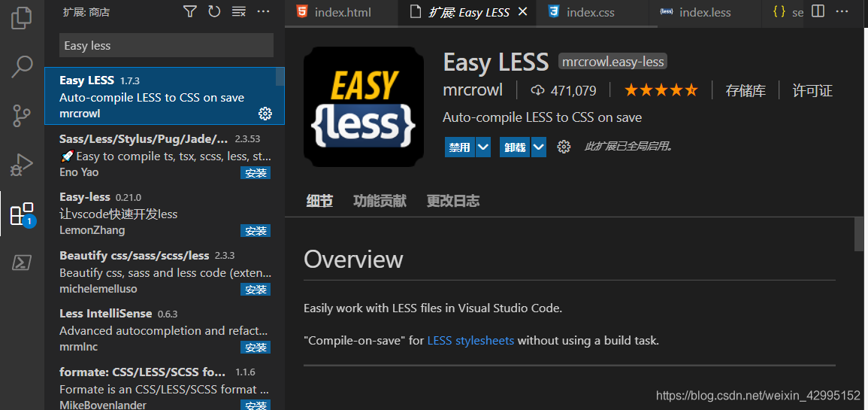
Task: Click gear icon on Easy LESS list item
Action: pos(265,114)
